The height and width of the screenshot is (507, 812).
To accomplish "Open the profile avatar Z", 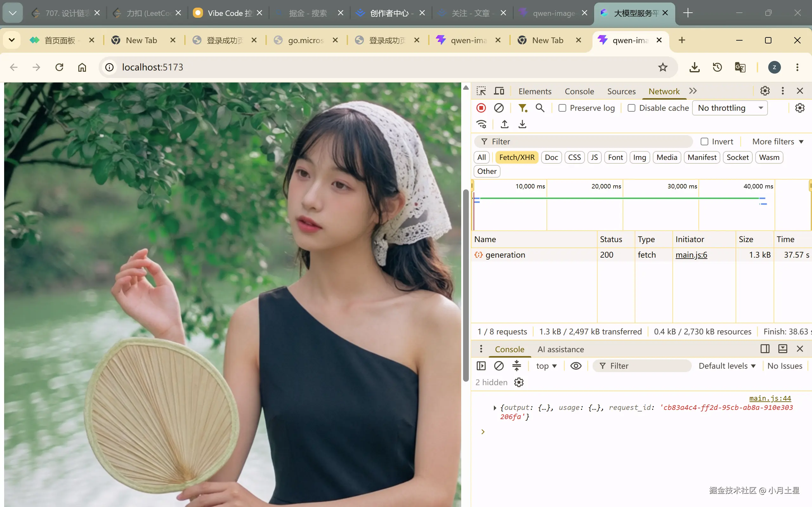I will [x=774, y=67].
